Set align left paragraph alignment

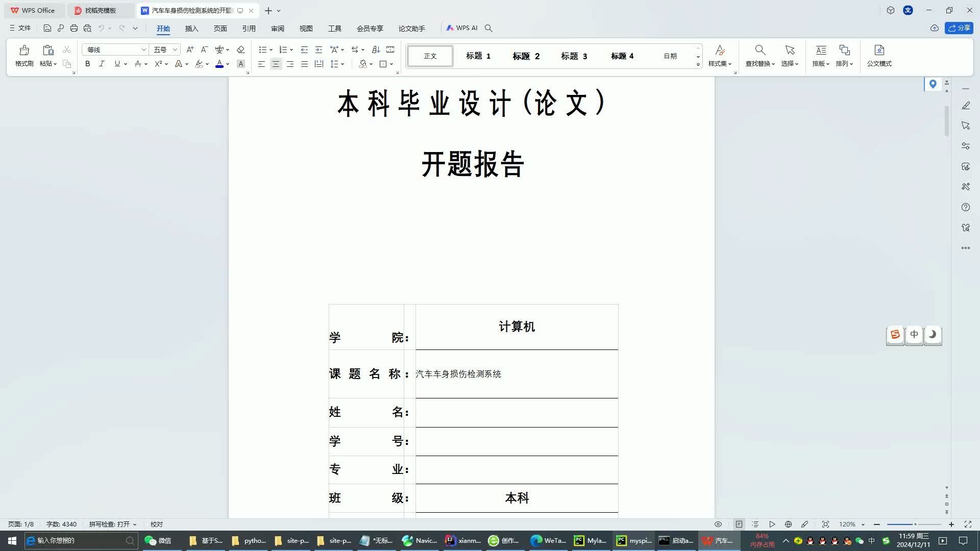pyautogui.click(x=261, y=64)
